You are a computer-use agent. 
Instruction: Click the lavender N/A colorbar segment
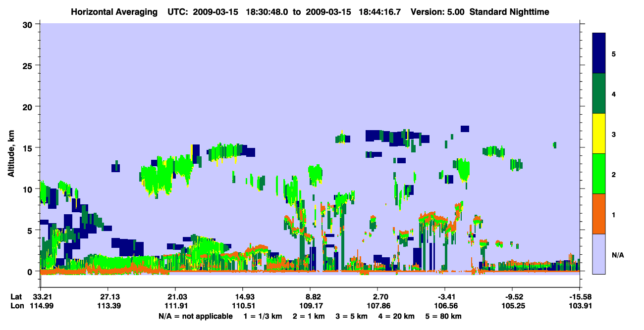tap(599, 254)
